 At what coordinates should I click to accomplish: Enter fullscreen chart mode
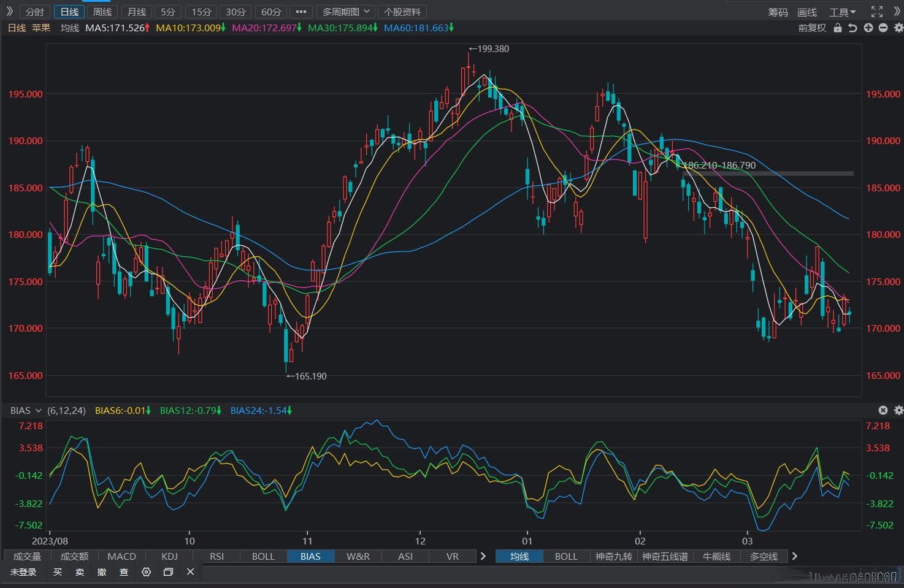pos(877,12)
